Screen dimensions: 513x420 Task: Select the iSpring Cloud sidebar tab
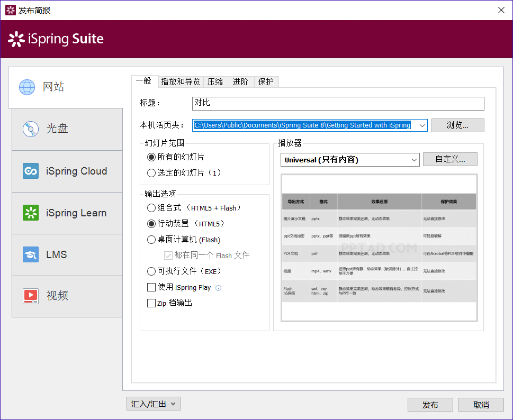coord(67,171)
